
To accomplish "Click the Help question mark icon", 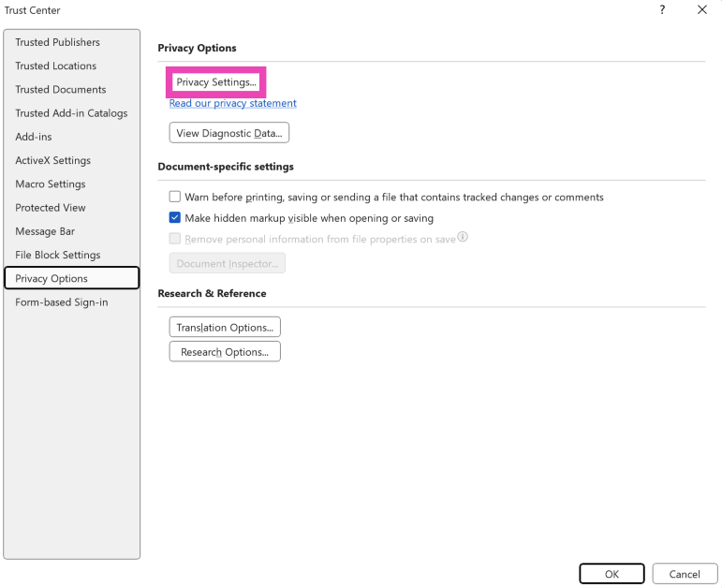I will [x=662, y=10].
